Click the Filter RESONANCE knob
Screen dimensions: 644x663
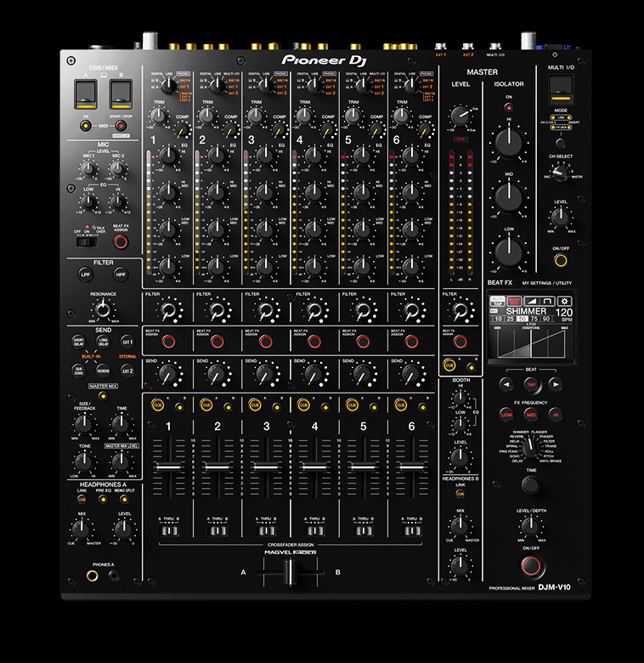point(103,309)
